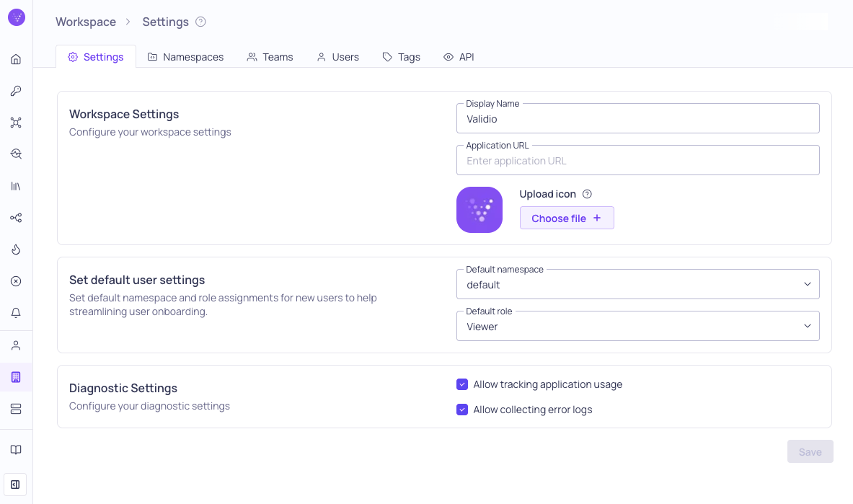Open the home icon in sidebar
The height and width of the screenshot is (504, 853).
click(x=16, y=59)
